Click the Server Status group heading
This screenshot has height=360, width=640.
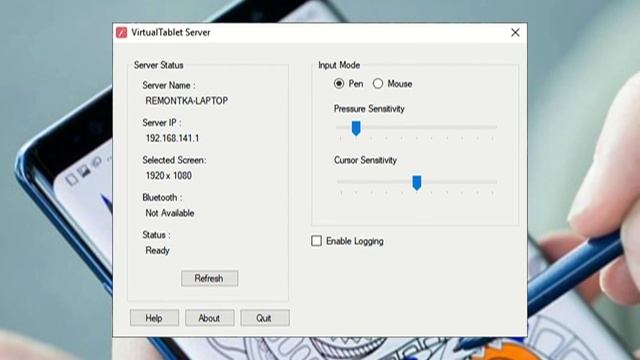(x=158, y=65)
